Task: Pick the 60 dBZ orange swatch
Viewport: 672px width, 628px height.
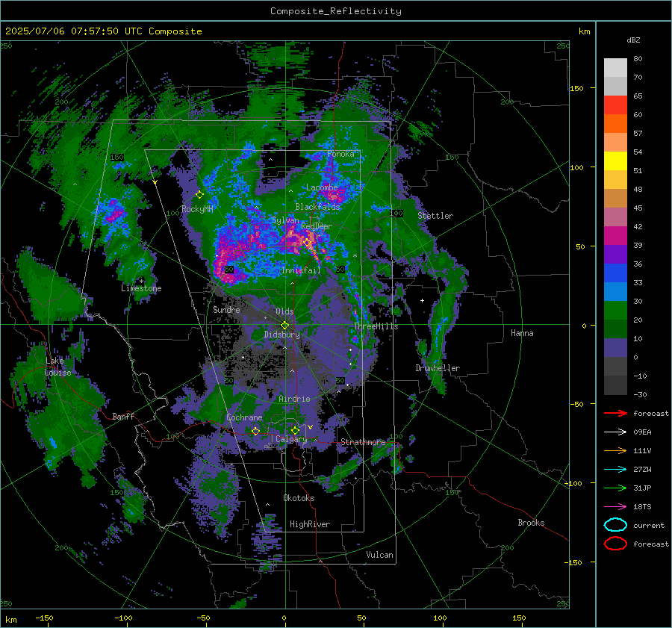Action: (x=615, y=123)
